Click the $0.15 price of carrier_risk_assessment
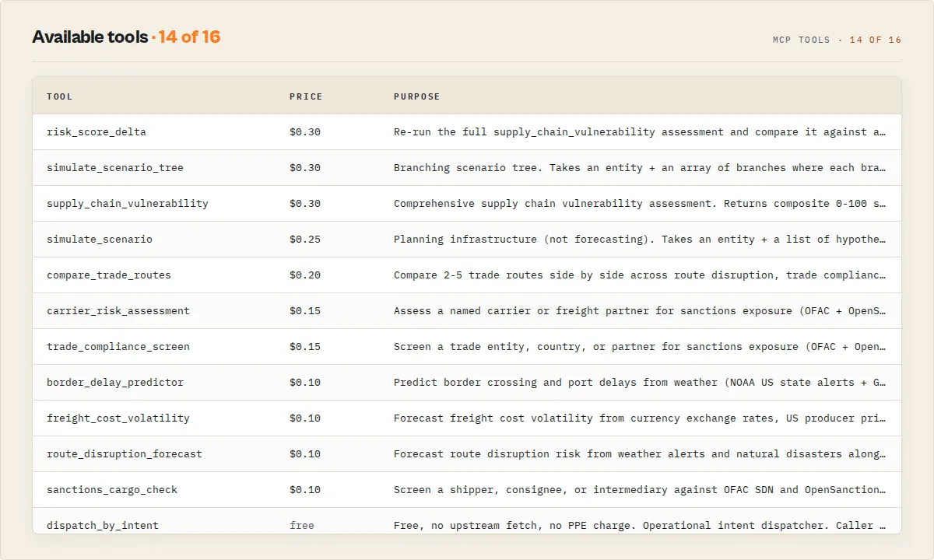Screen dimensions: 934x560 [305, 311]
